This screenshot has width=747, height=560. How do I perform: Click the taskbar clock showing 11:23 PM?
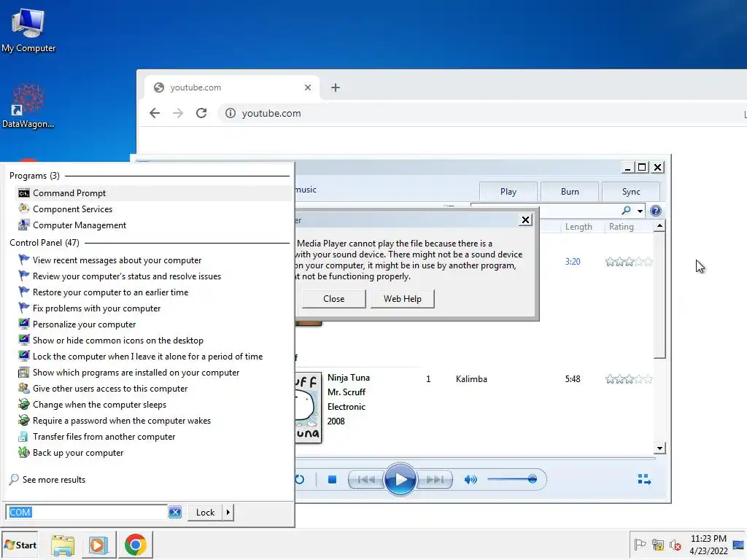pos(708,544)
